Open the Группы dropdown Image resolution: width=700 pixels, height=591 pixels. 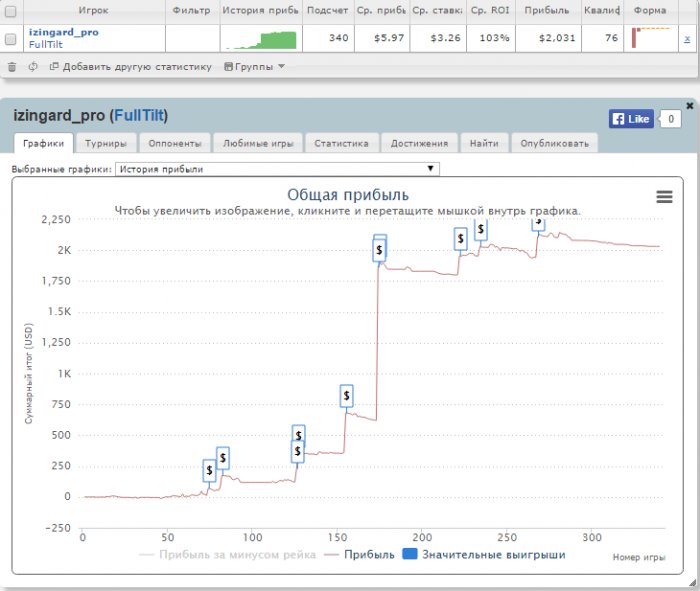tap(254, 67)
